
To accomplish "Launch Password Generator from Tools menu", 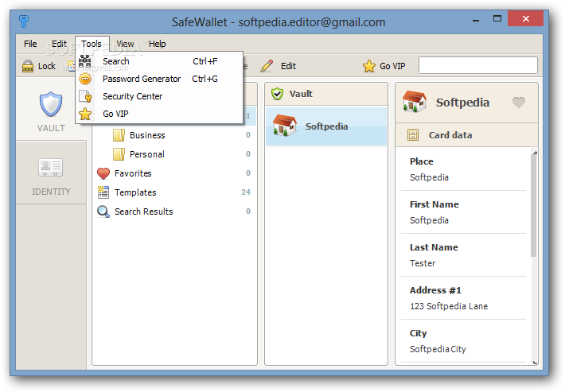I will tap(159, 79).
